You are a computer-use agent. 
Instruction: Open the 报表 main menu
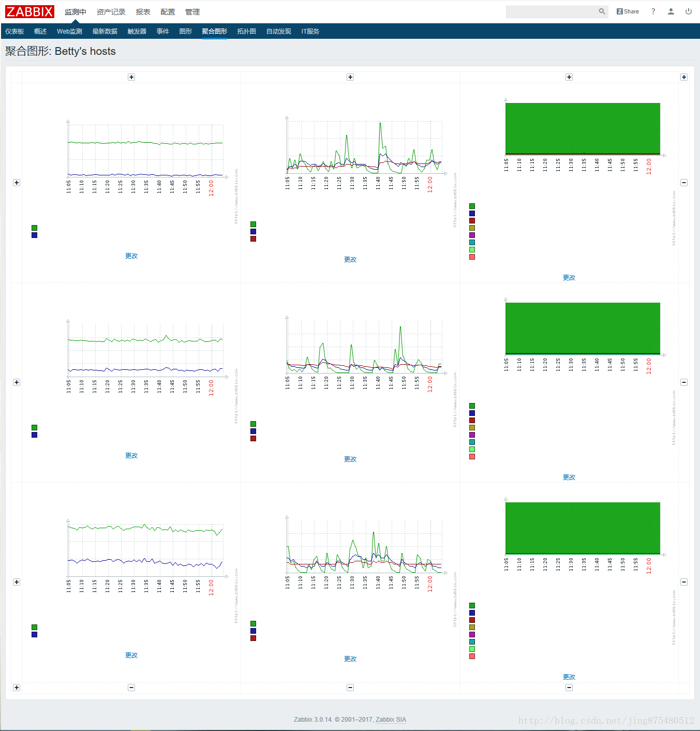point(143,12)
